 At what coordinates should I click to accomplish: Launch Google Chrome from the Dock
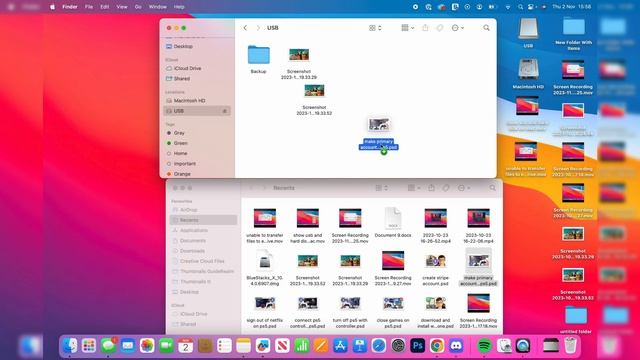[437, 346]
